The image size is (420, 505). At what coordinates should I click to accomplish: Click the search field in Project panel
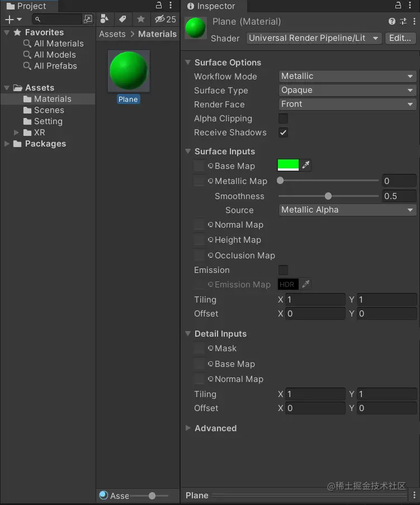[58, 20]
